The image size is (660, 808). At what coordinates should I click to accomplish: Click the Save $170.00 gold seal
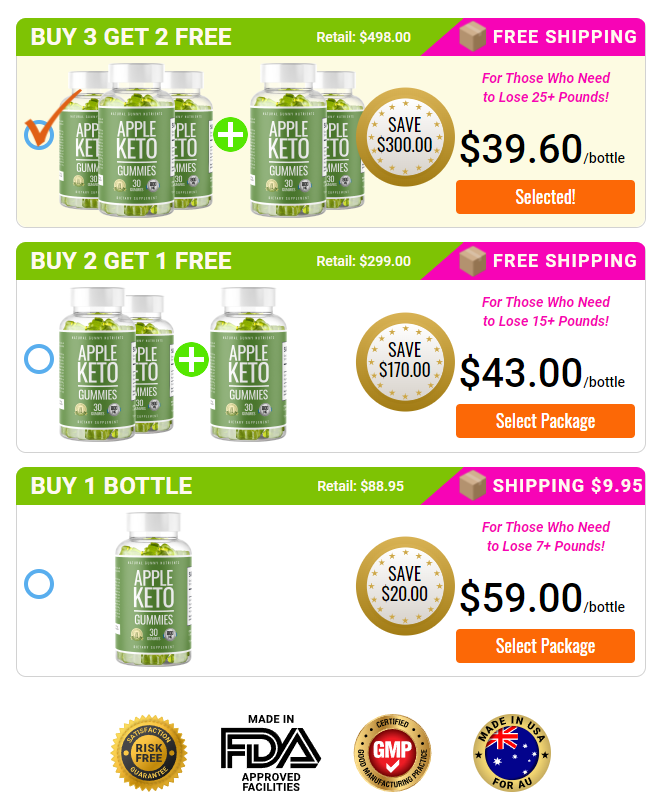405,362
